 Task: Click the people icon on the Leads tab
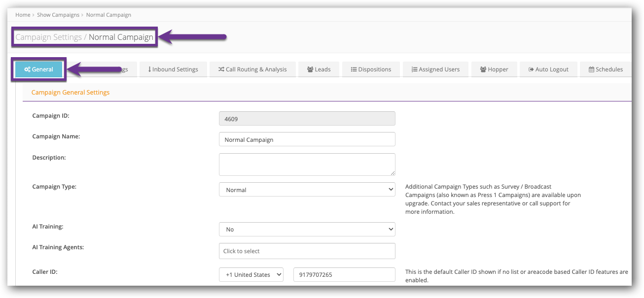(x=310, y=69)
